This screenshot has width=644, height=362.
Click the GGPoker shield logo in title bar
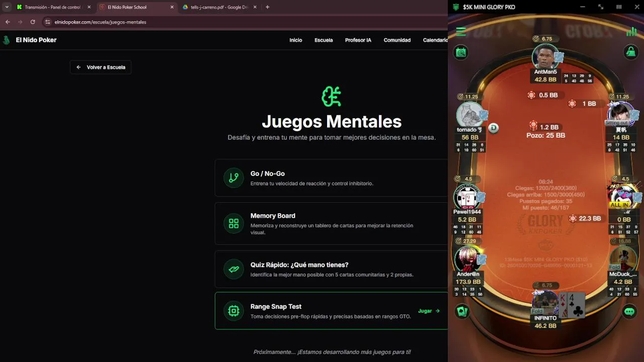click(456, 7)
